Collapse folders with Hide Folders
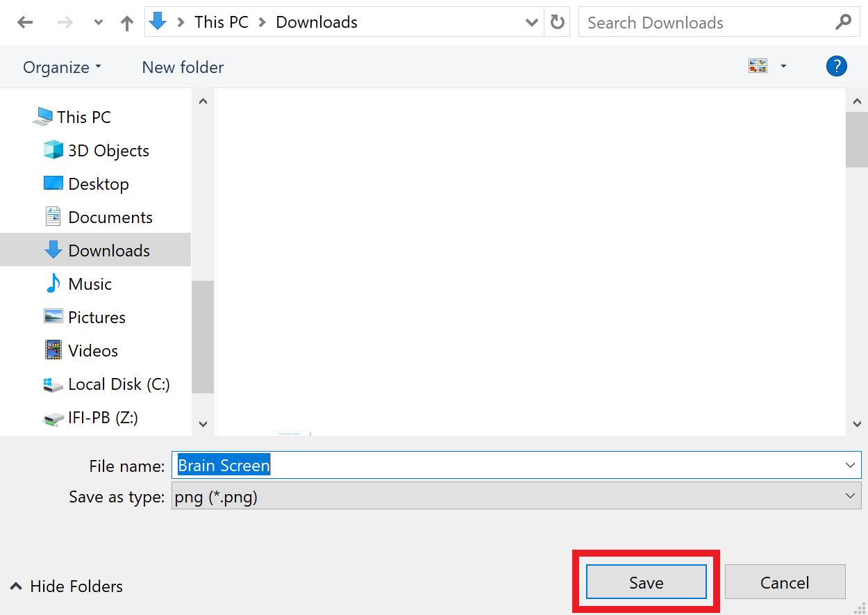This screenshot has height=615, width=868. (x=65, y=586)
